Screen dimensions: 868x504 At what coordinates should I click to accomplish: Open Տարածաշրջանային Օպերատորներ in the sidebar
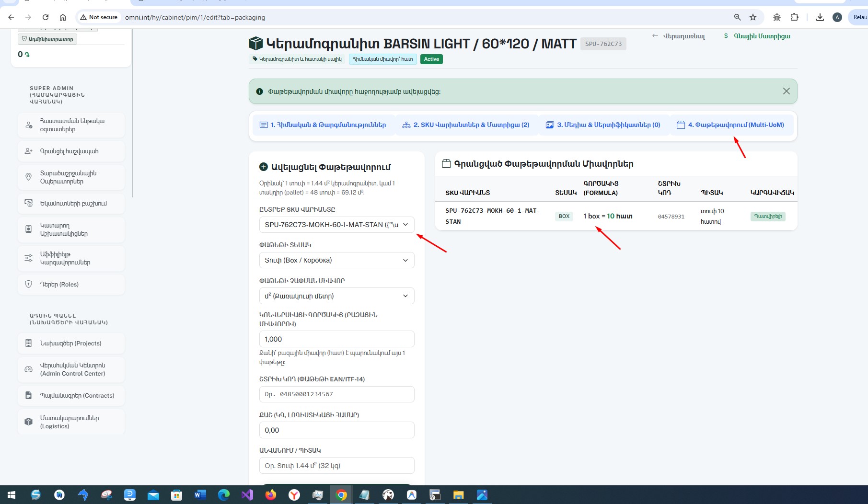(x=71, y=177)
